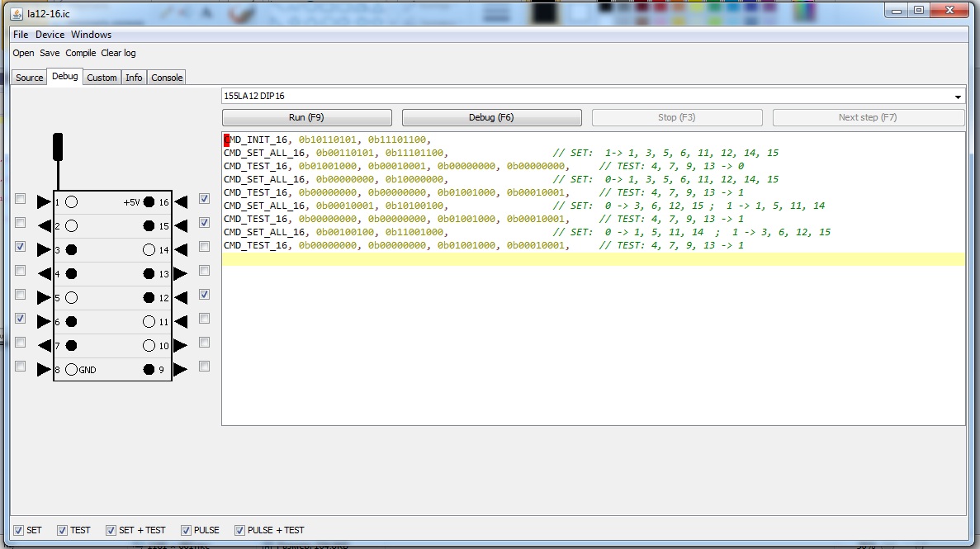This screenshot has width=980, height=549.
Task: Click the arrow right of pin 9
Action: click(181, 369)
